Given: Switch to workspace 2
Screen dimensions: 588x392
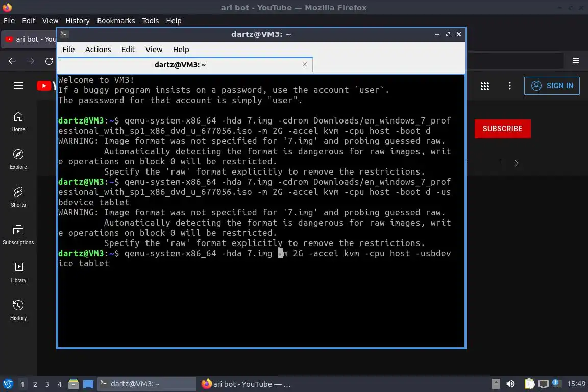Looking at the screenshot, I should 35,384.
